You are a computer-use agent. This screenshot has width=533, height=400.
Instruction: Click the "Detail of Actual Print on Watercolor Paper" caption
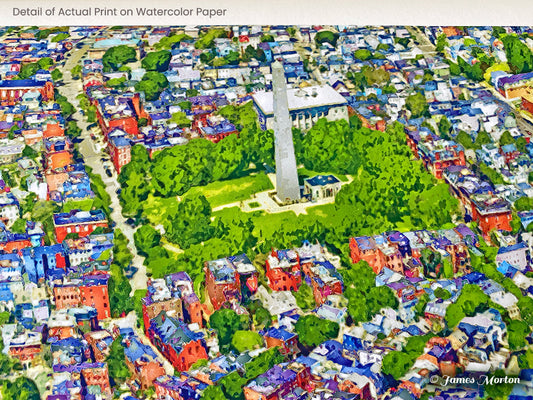click(x=119, y=12)
